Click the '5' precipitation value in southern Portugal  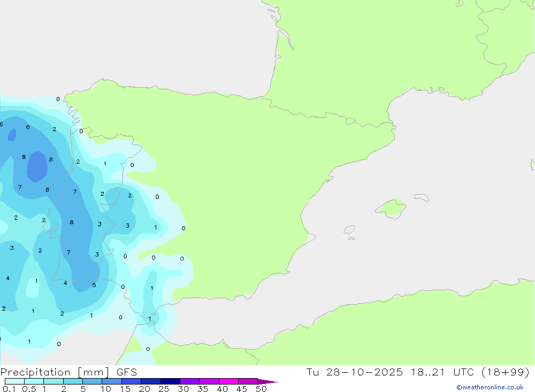click(94, 285)
